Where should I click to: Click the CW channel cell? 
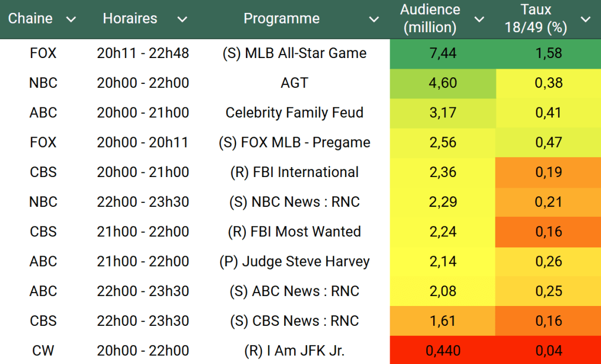[43, 351]
